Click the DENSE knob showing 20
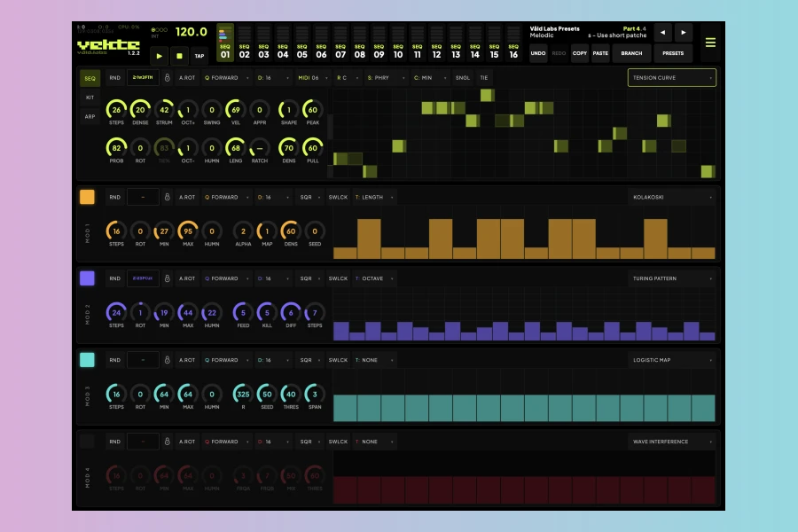The width and height of the screenshot is (798, 532). (x=140, y=110)
